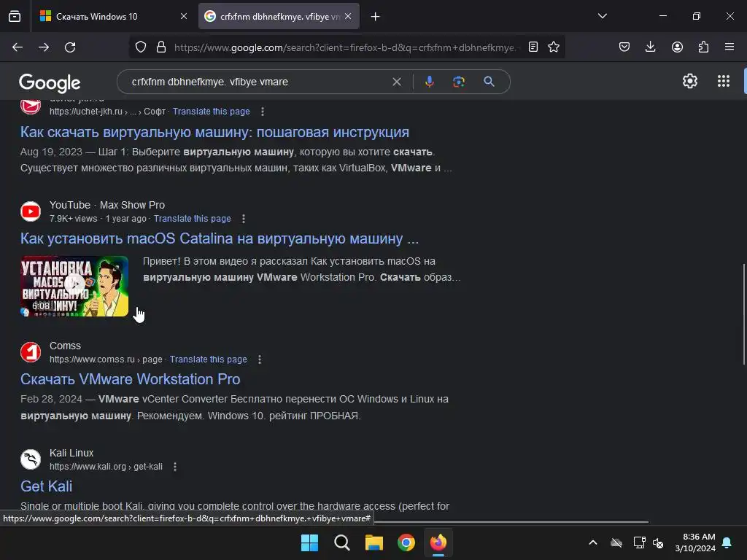Save page to Pocket
The image size is (747, 560).
[624, 47]
